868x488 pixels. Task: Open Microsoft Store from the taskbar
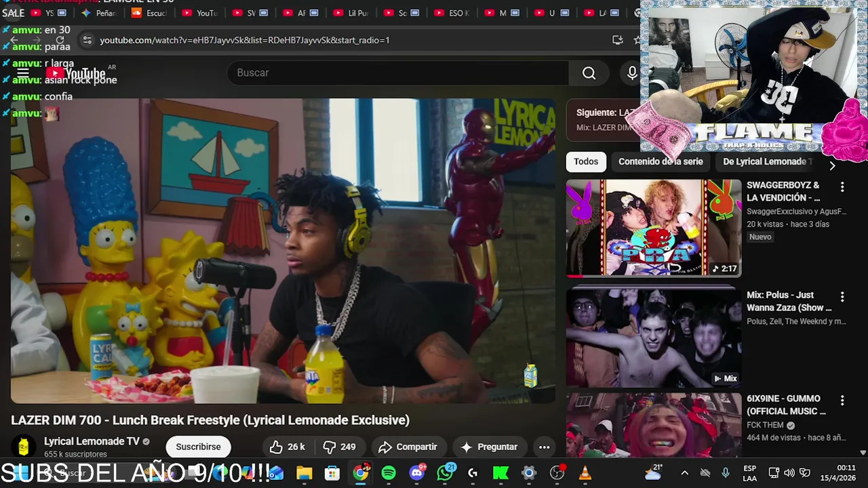(x=332, y=473)
